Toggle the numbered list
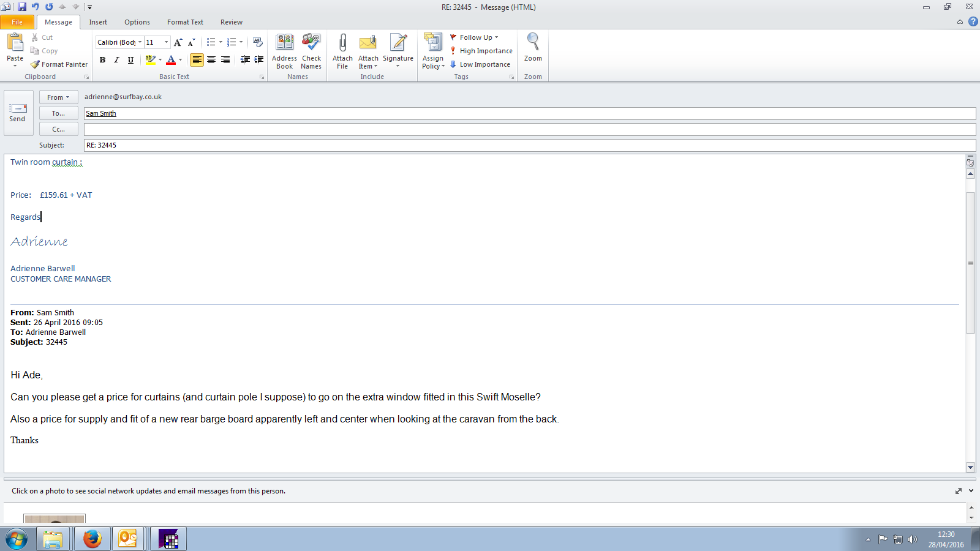 click(x=232, y=42)
